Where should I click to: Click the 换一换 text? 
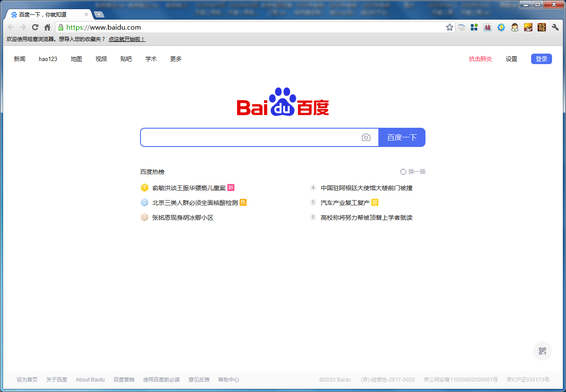[417, 172]
